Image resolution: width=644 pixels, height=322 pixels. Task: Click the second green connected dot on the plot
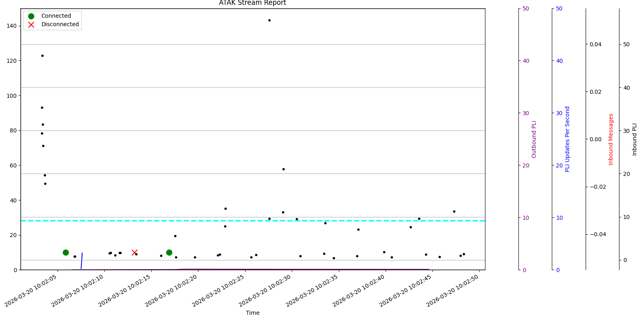(169, 252)
